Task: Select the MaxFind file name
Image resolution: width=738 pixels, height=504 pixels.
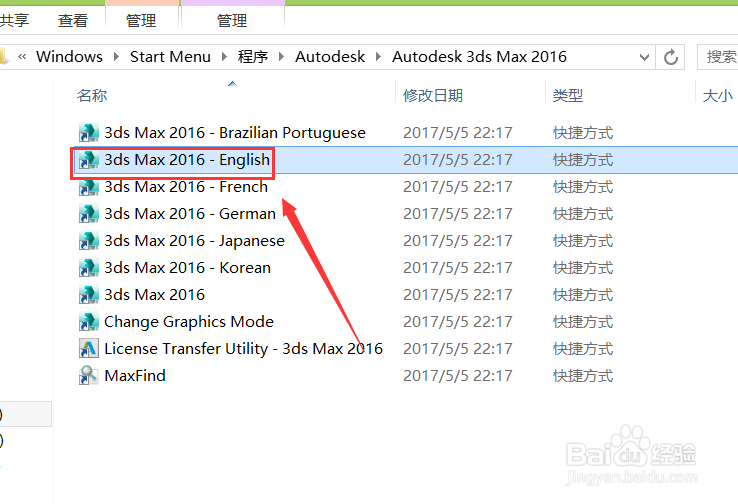Action: [135, 376]
